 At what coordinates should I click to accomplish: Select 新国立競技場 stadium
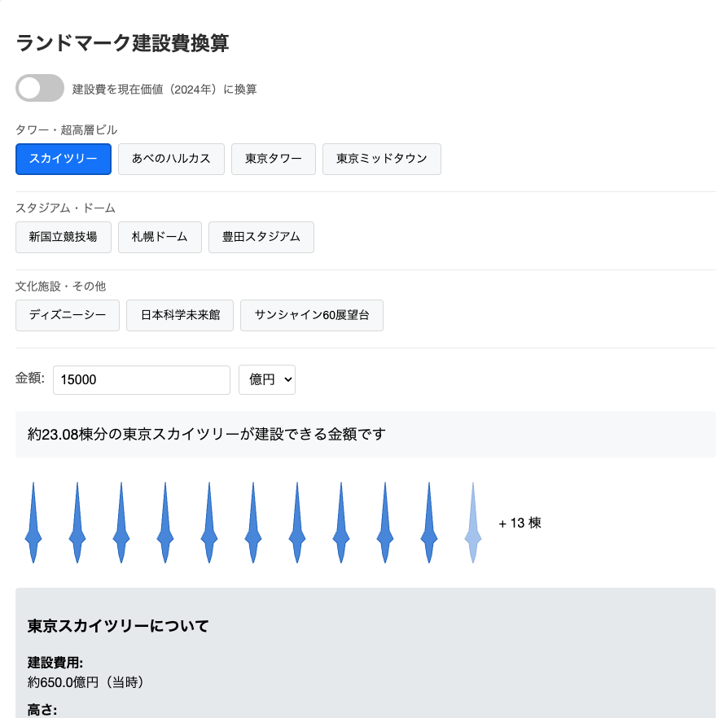click(x=64, y=237)
